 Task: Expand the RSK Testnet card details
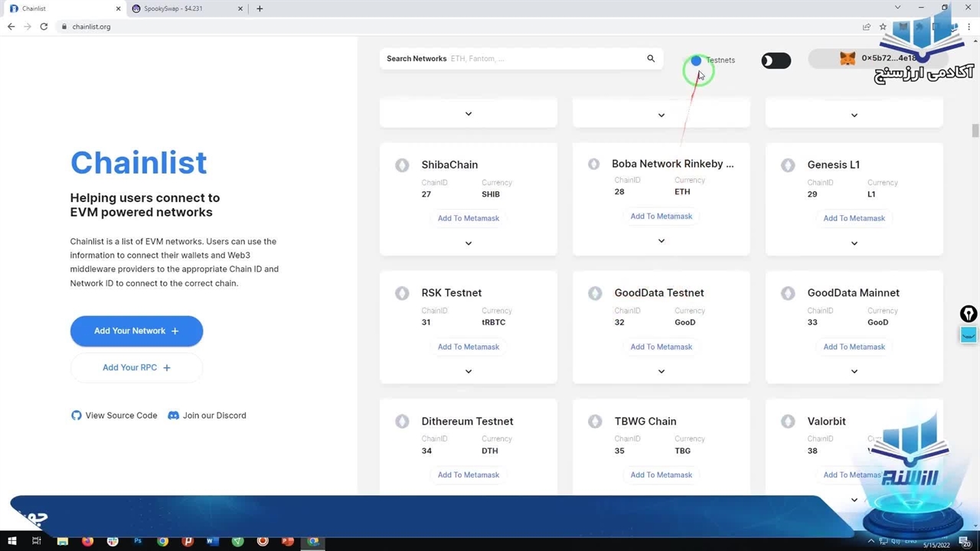pyautogui.click(x=469, y=371)
